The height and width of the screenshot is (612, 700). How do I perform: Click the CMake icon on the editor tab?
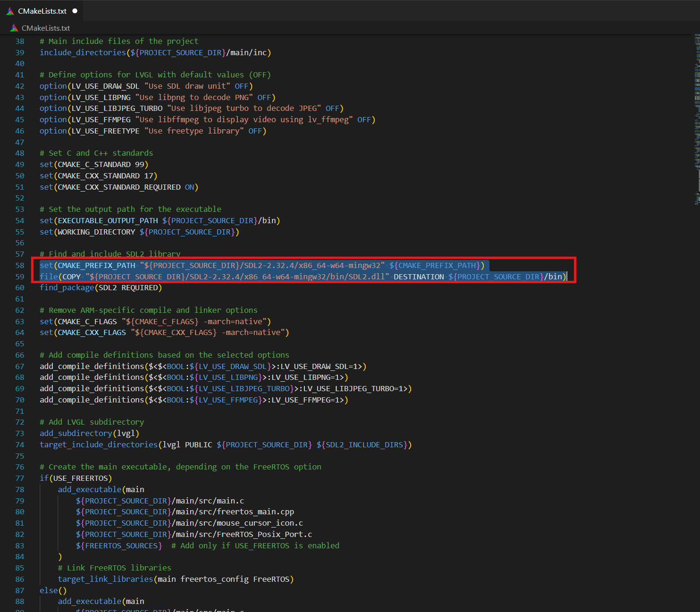coord(9,10)
